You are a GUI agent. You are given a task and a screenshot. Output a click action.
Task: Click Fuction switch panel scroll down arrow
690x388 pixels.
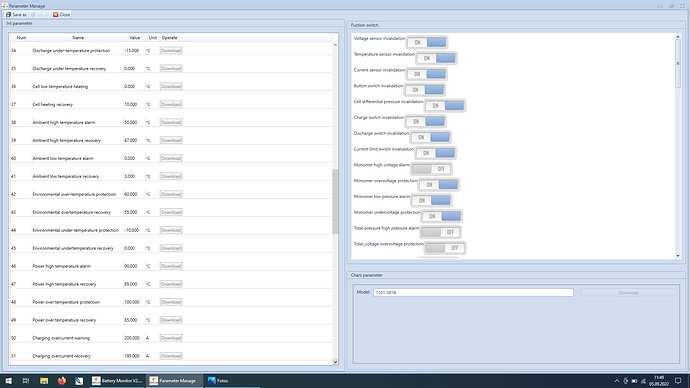tap(678, 256)
